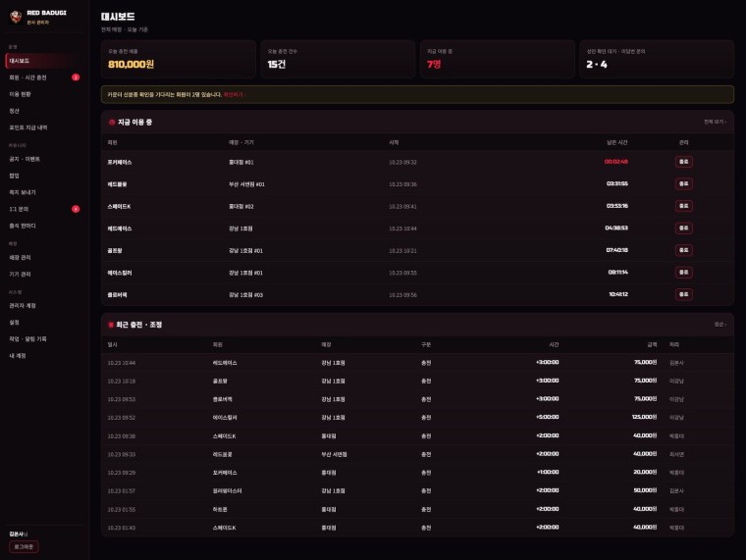746x560 pixels.
Task: Click the +5:00:00 time in recent charges
Action: click(x=547, y=417)
